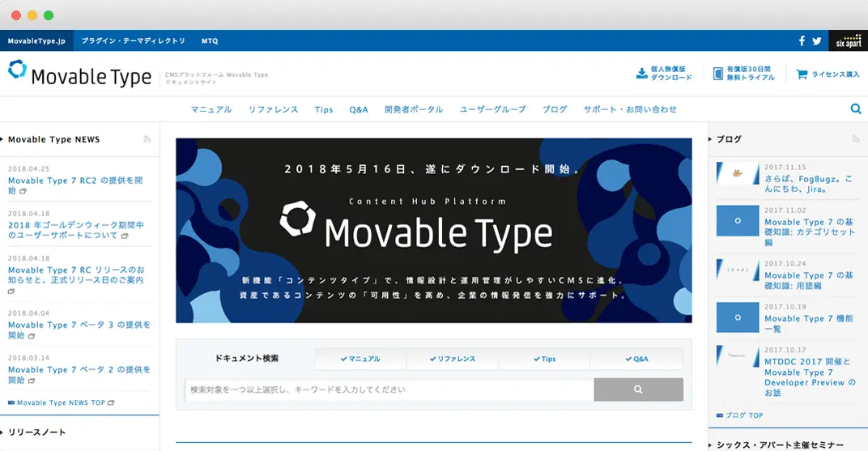The image size is (868, 451).
Task: Open the ブログ navigation menu item
Action: tap(555, 109)
